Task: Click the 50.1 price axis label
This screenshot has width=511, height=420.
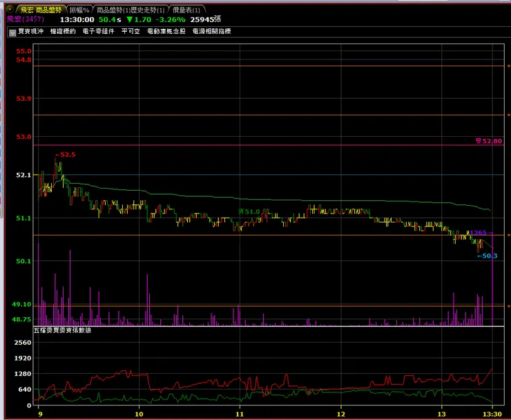Action: (23, 261)
